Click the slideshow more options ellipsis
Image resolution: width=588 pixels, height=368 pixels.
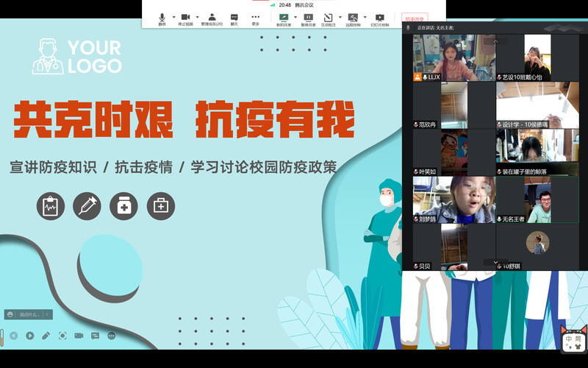[x=112, y=336]
